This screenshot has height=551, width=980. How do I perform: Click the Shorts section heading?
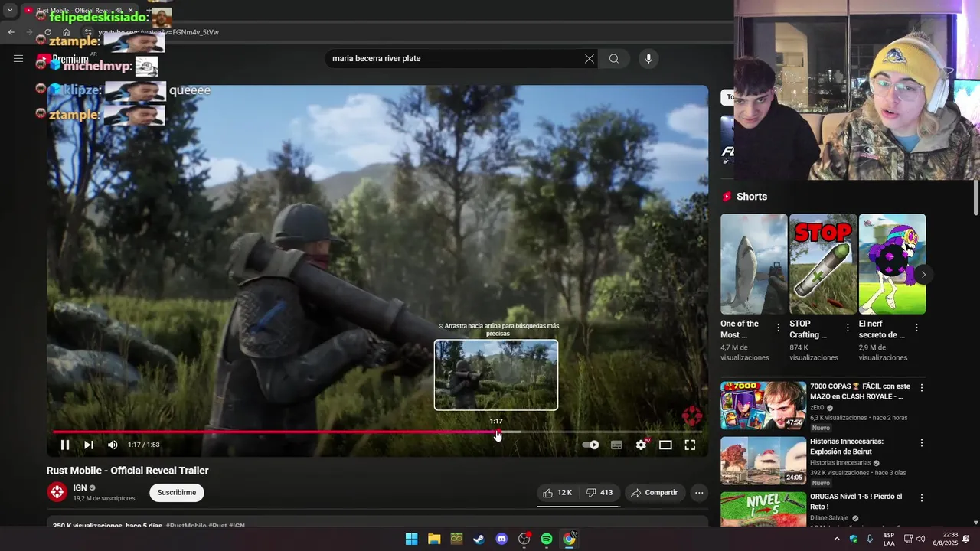tap(751, 197)
